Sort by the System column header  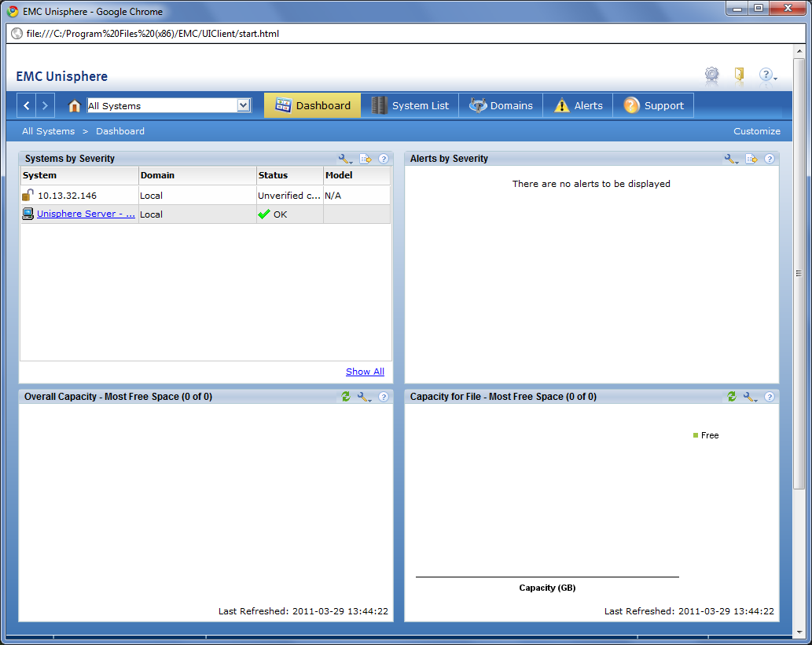coord(79,175)
